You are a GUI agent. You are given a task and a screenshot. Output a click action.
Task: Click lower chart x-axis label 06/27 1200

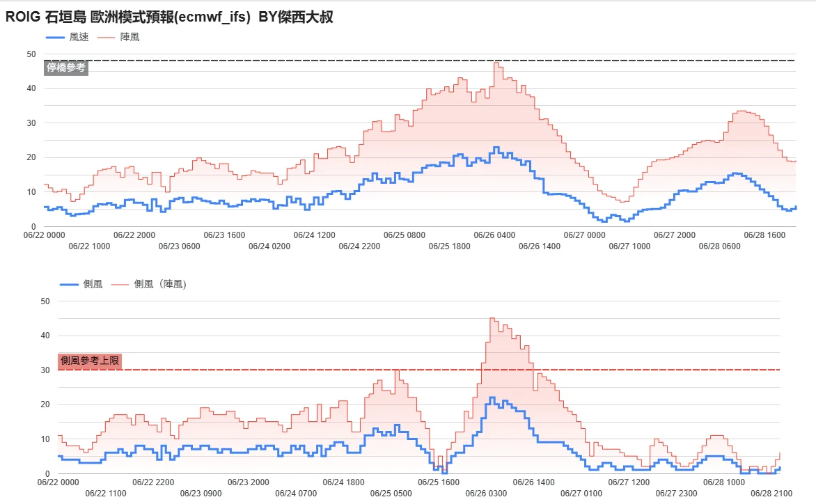[629, 482]
